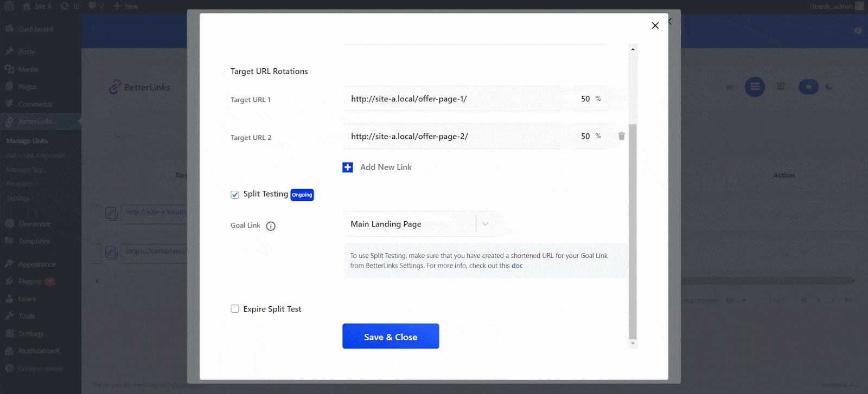This screenshot has height=394, width=868.
Task: Click the WordPress logo in admin bar
Action: [9, 6]
